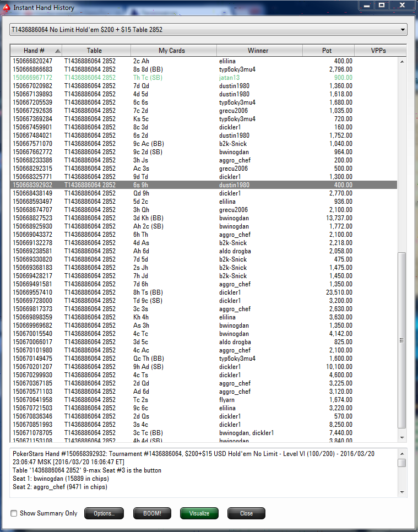This screenshot has width=418, height=532.
Task: Select hand 150667139893 with 4d 5d
Action: pyautogui.click(x=204, y=94)
